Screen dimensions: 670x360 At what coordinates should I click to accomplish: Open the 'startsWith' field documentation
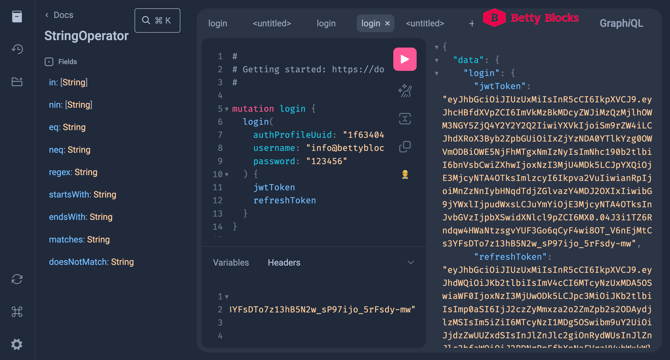coord(70,195)
